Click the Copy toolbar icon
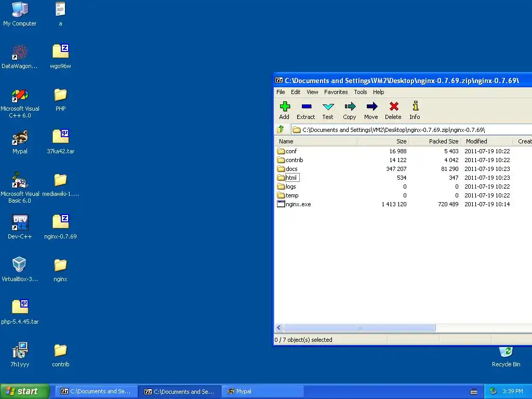 click(350, 110)
